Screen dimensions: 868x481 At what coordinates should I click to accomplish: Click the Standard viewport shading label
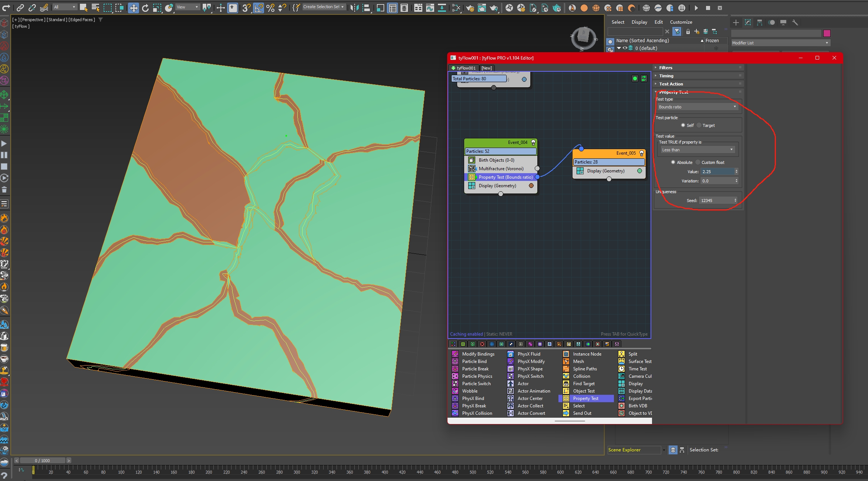(57, 20)
